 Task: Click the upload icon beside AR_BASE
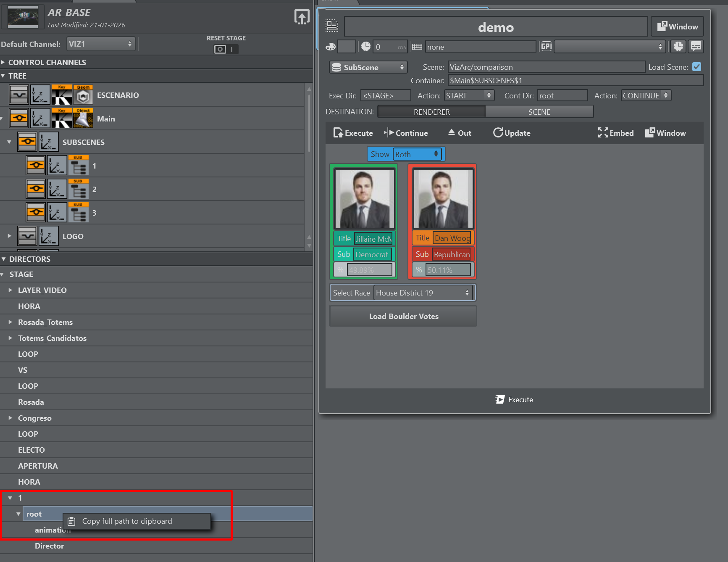point(302,17)
